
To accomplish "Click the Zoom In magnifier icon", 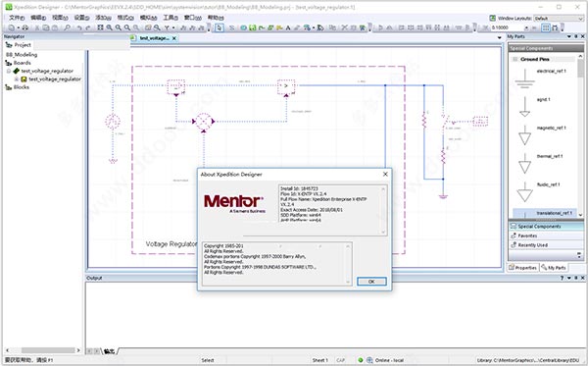I will (x=109, y=27).
